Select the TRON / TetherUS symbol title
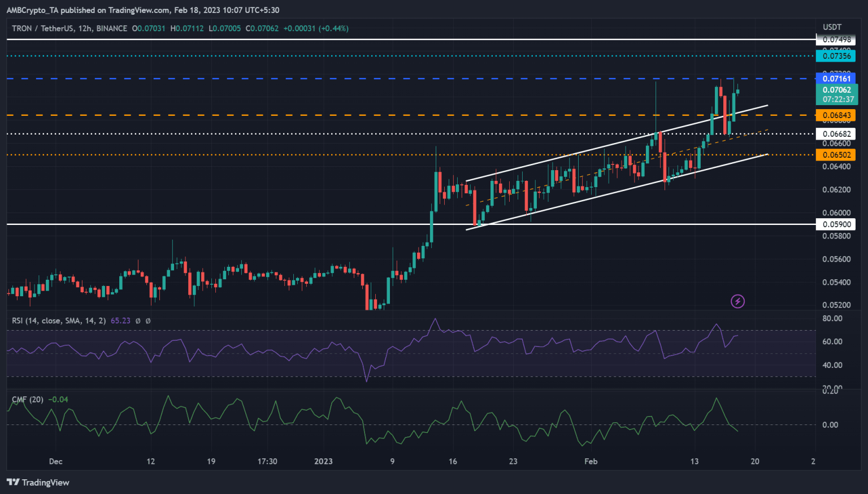This screenshot has width=868, height=494. coord(42,28)
